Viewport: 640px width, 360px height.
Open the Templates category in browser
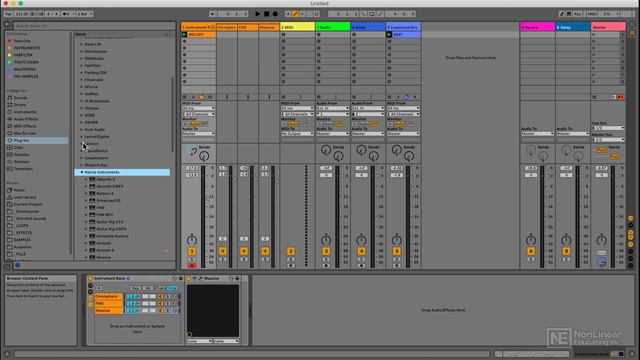tap(23, 169)
